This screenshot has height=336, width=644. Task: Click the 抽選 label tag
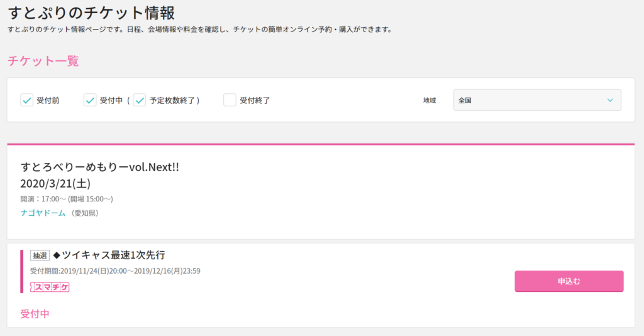click(40, 255)
